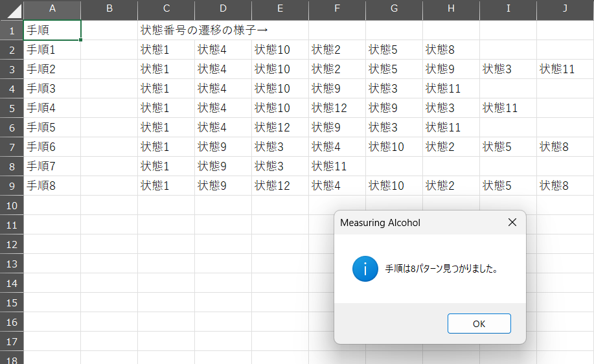Click cell A1 containing 手順
This screenshot has width=594, height=364.
[52, 30]
